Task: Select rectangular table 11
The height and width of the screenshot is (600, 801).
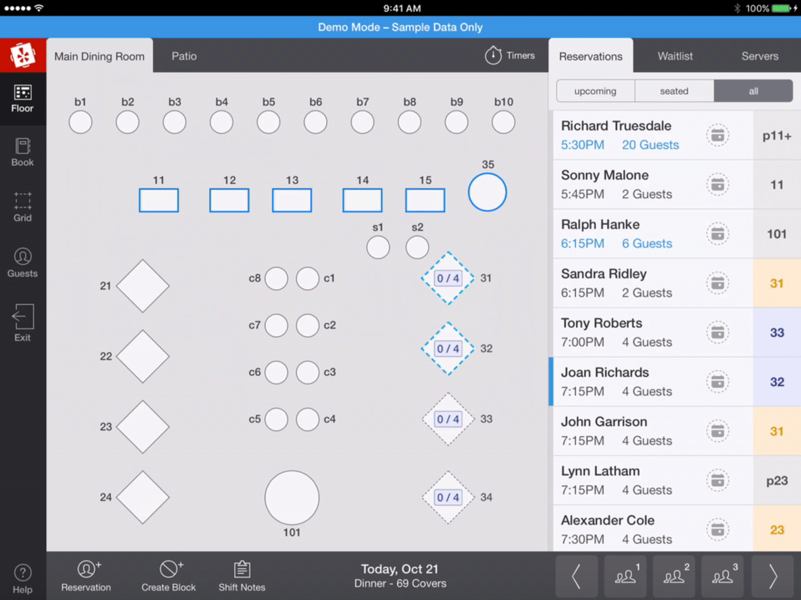Action: (159, 200)
